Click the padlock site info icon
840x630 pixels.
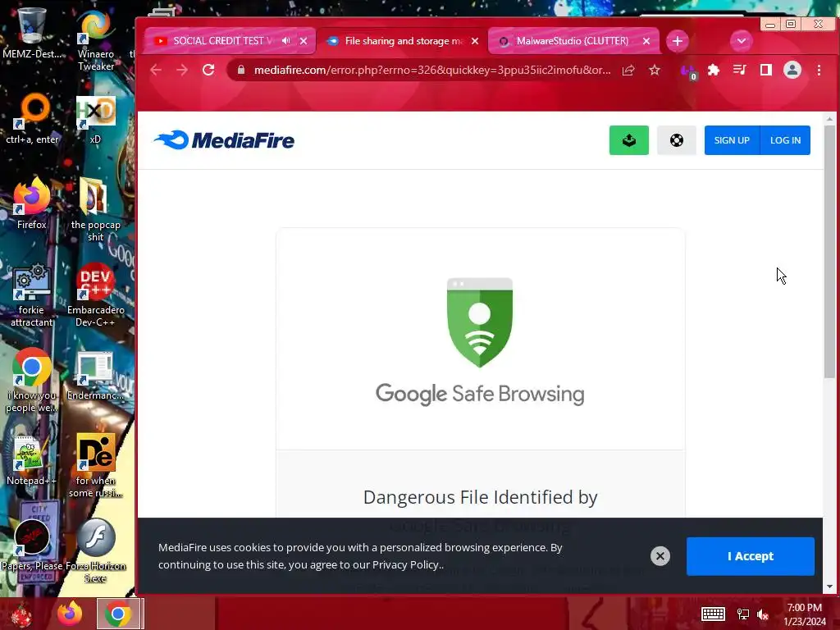pos(241,70)
